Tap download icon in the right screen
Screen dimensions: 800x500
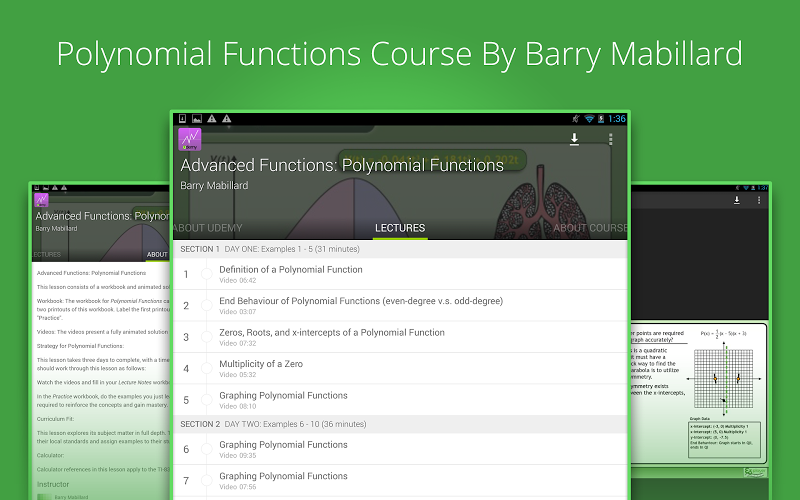[x=737, y=200]
